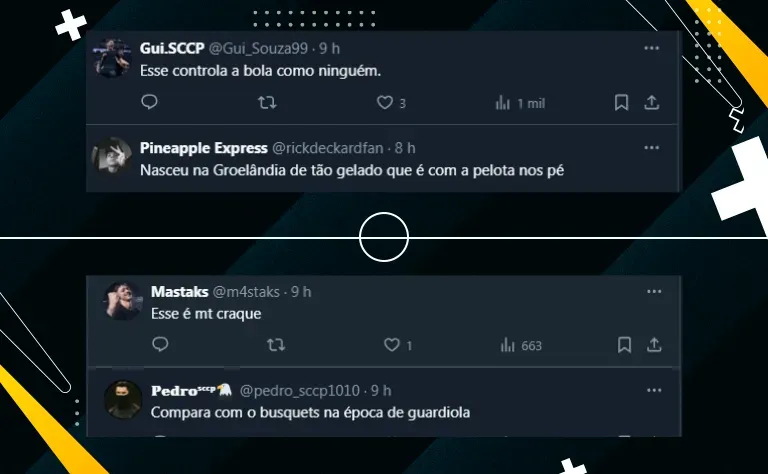Reply to Mastaks' tweet
Viewport: 768px width, 474px height.
(160, 344)
